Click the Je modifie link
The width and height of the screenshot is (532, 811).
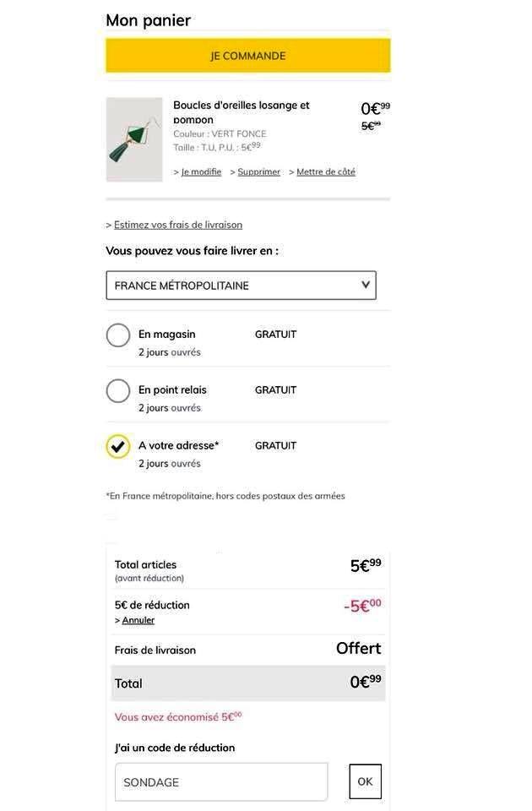click(x=201, y=171)
